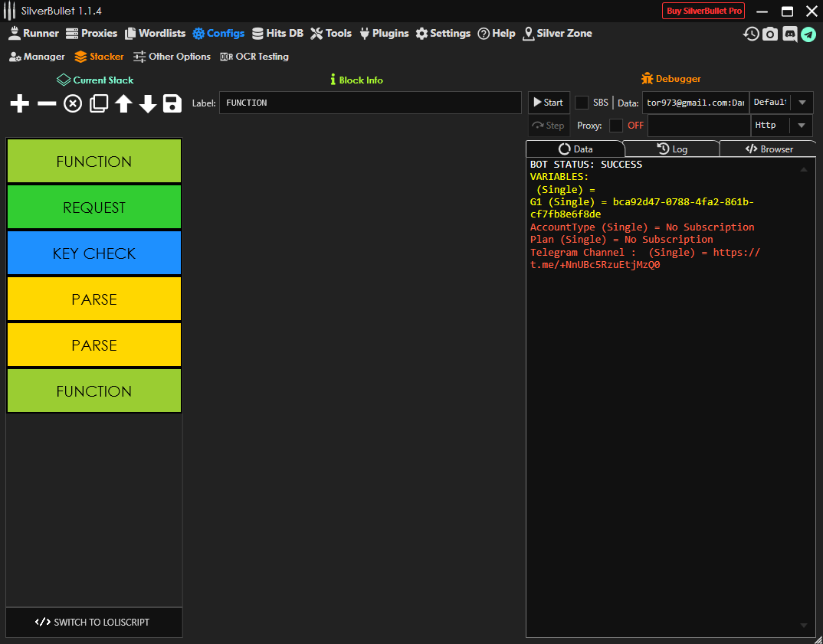Image resolution: width=823 pixels, height=644 pixels.
Task: Click the circled X disable block icon
Action: (73, 103)
